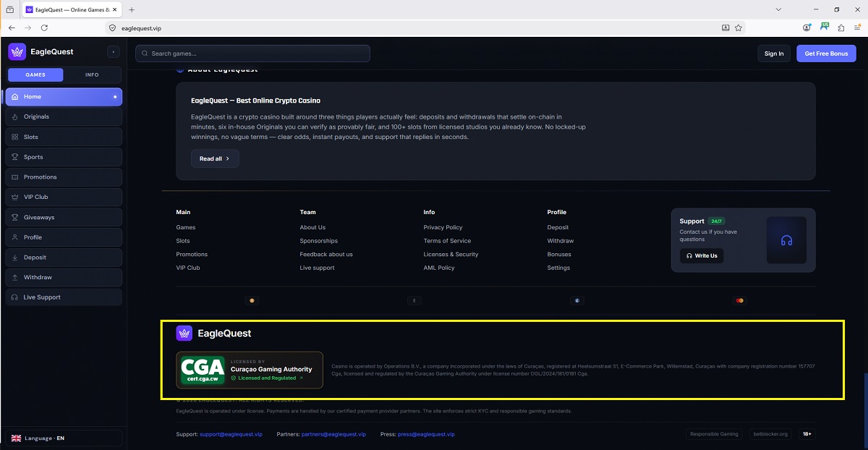Click the Sign In button
This screenshot has width=868, height=450.
coord(774,54)
